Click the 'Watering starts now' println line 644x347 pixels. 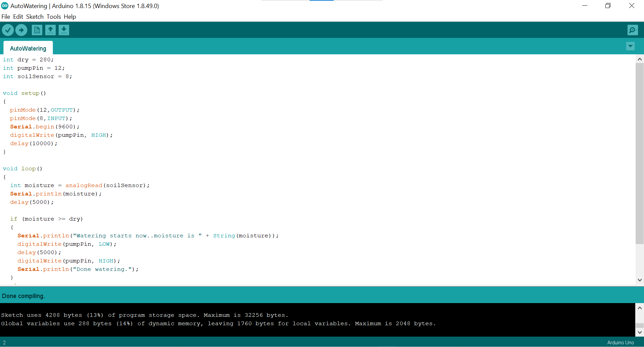[148, 236]
